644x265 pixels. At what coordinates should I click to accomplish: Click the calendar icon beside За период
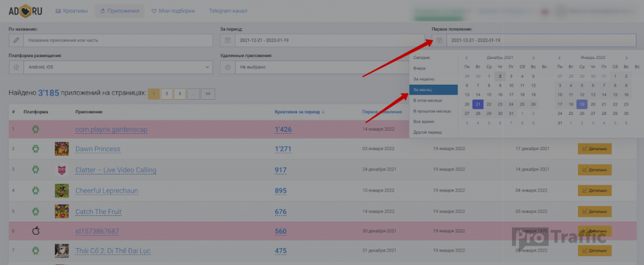point(228,41)
